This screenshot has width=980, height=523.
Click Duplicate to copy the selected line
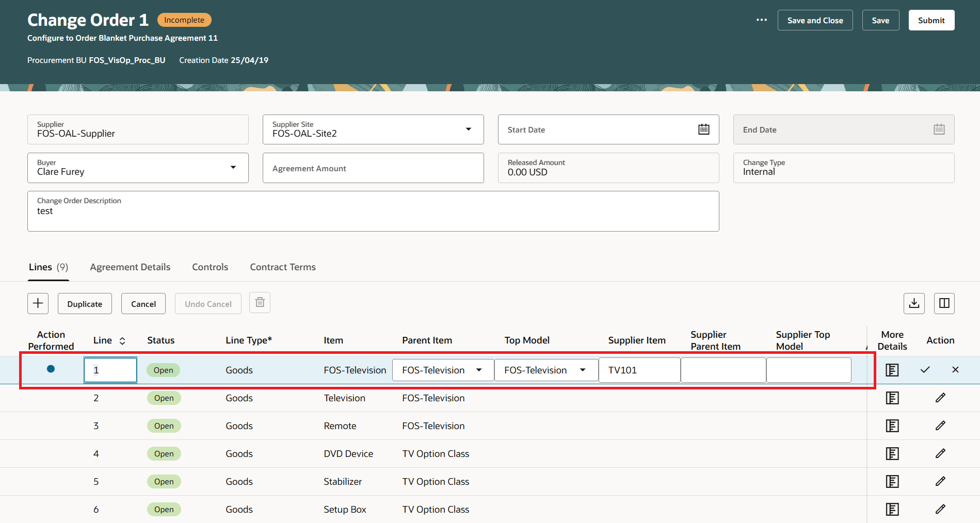[84, 303]
